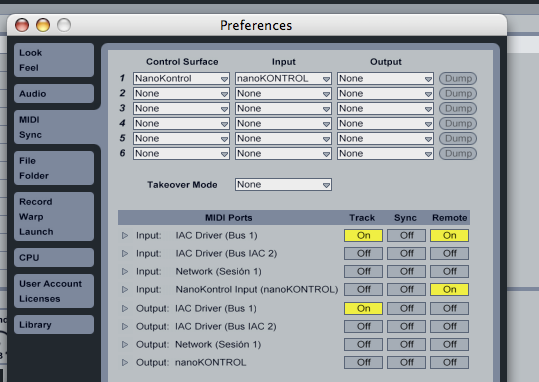Open the CPU preferences tab
Image resolution: width=539 pixels, height=382 pixels.
point(54,258)
